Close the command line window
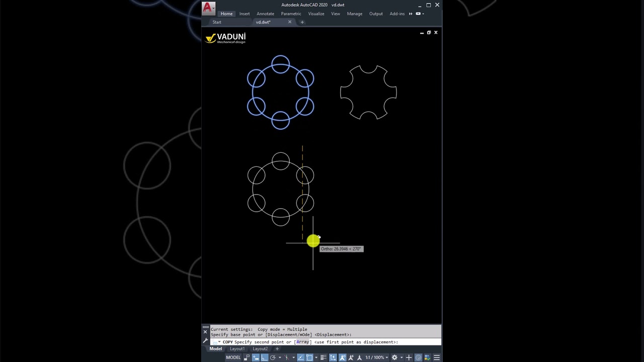 [x=205, y=332]
